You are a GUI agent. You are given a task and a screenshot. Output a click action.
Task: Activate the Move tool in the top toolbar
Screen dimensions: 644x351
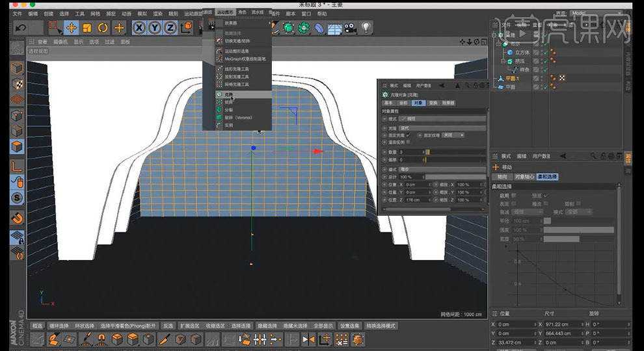point(72,28)
